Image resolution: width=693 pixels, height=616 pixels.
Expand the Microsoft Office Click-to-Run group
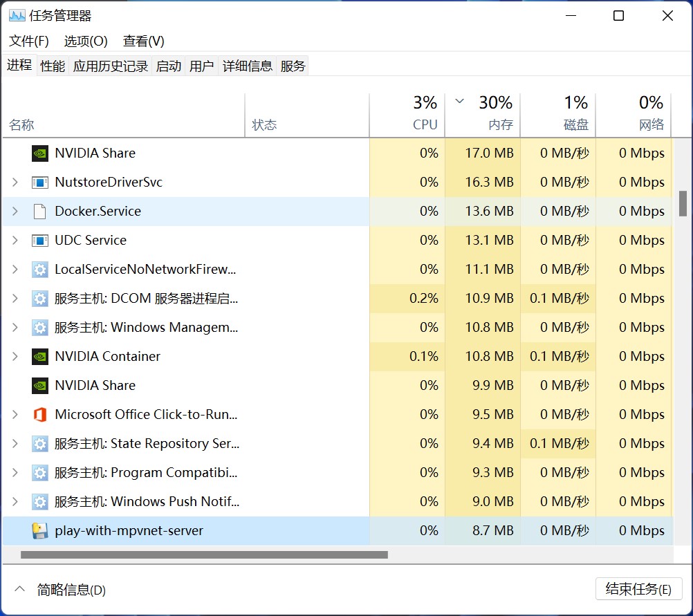point(15,414)
